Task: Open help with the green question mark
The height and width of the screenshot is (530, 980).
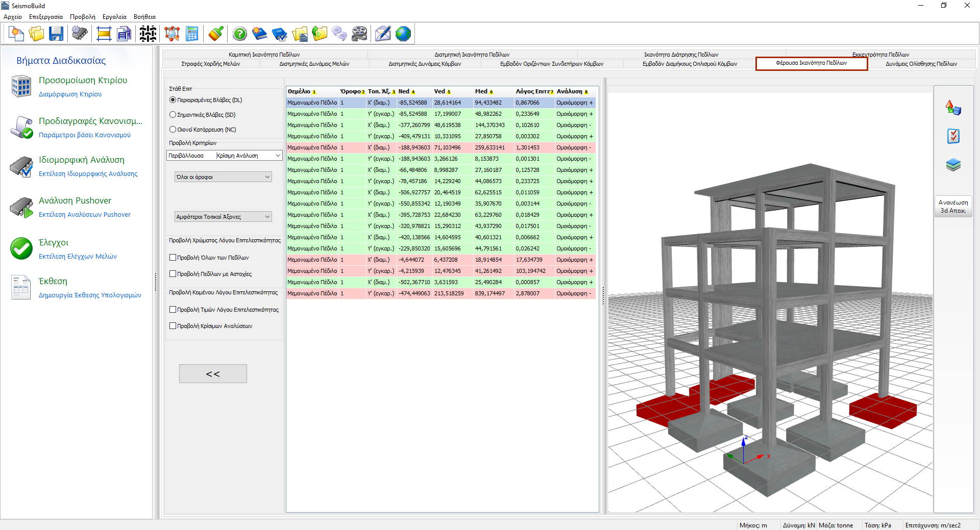Action: pos(239,34)
